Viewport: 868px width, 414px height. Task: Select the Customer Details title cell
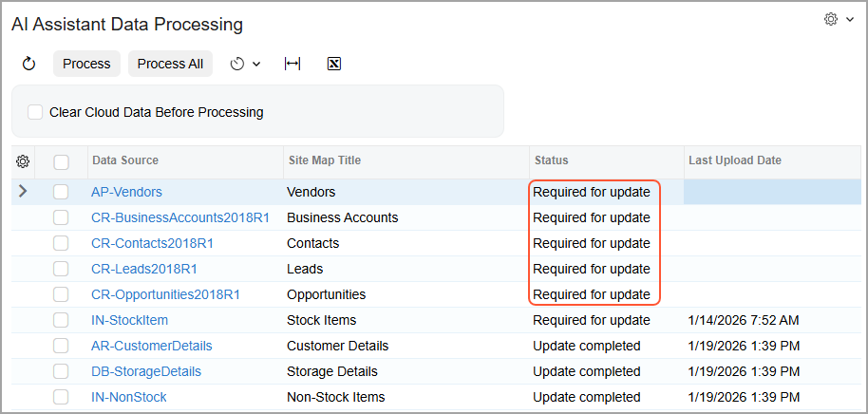(x=406, y=346)
